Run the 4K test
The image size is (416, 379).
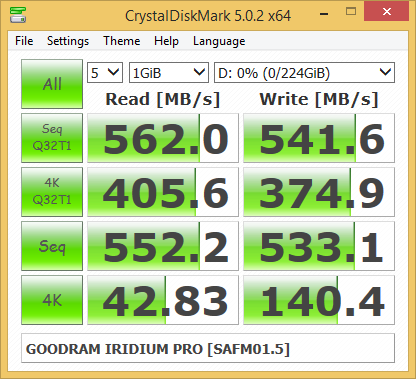tap(52, 300)
